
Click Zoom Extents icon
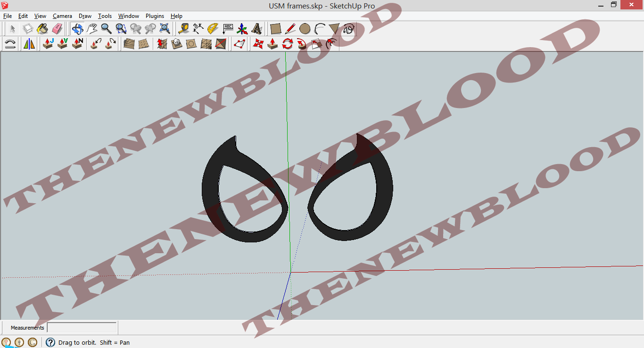tap(165, 29)
